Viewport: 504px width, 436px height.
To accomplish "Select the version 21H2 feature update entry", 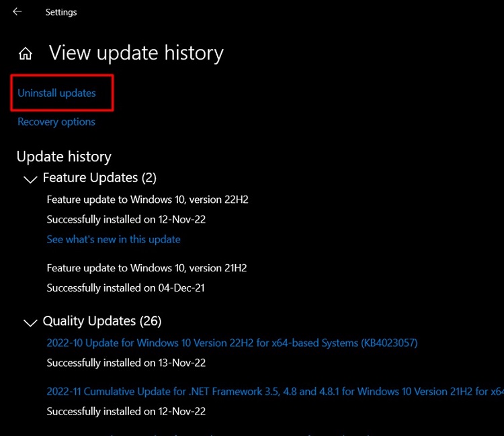I will point(146,268).
